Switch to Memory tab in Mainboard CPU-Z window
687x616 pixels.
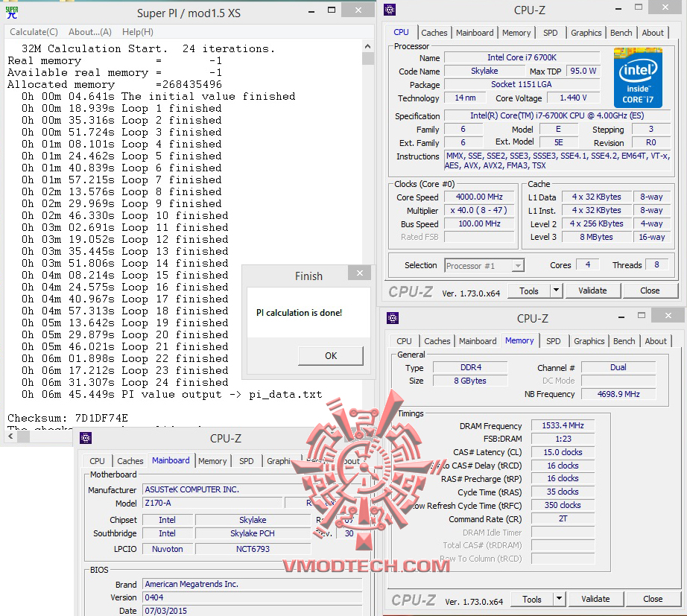[x=212, y=461]
